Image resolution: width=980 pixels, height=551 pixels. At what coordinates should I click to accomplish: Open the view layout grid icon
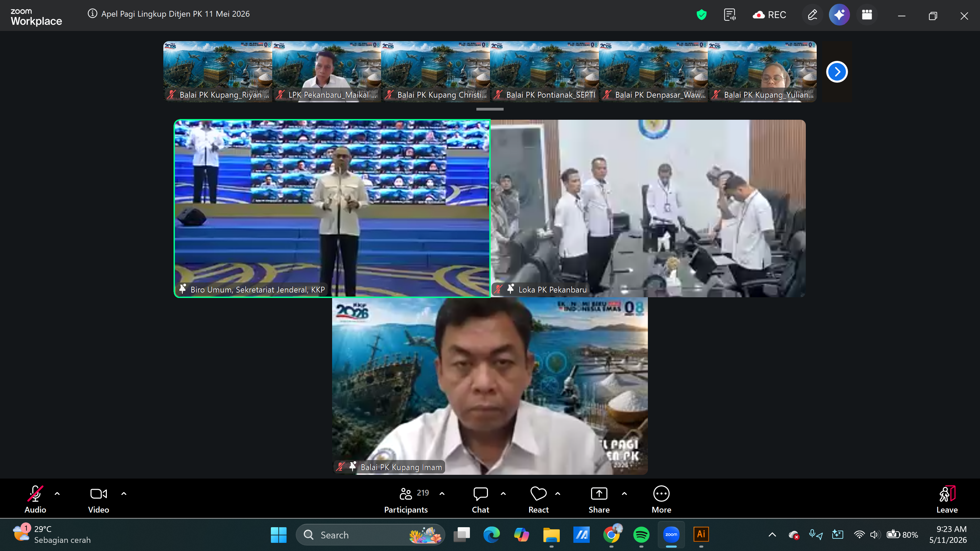[867, 15]
